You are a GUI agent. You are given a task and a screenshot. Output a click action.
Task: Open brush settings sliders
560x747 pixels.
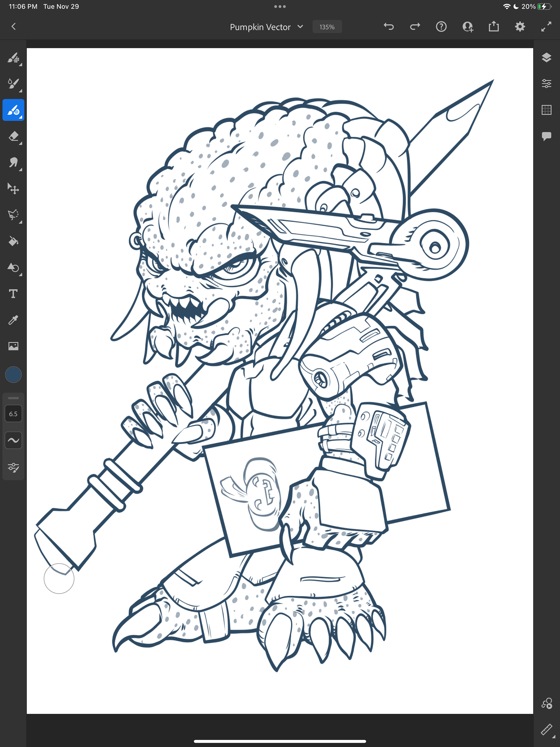(x=13, y=467)
